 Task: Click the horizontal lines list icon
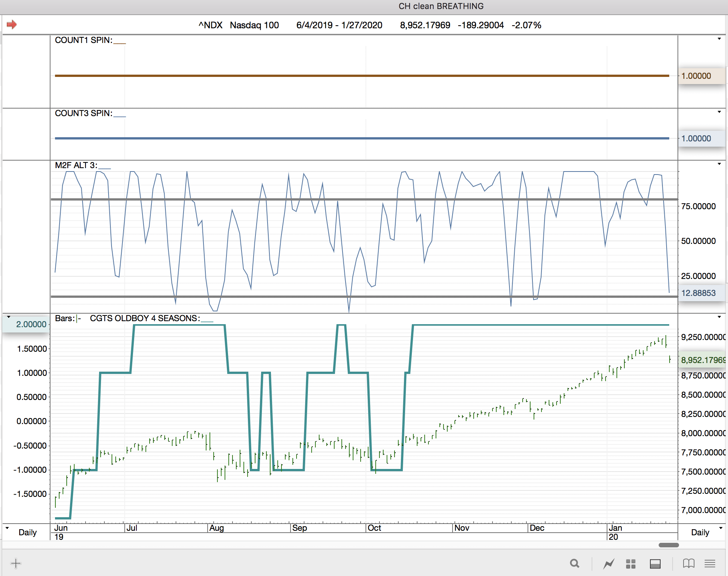click(x=710, y=564)
